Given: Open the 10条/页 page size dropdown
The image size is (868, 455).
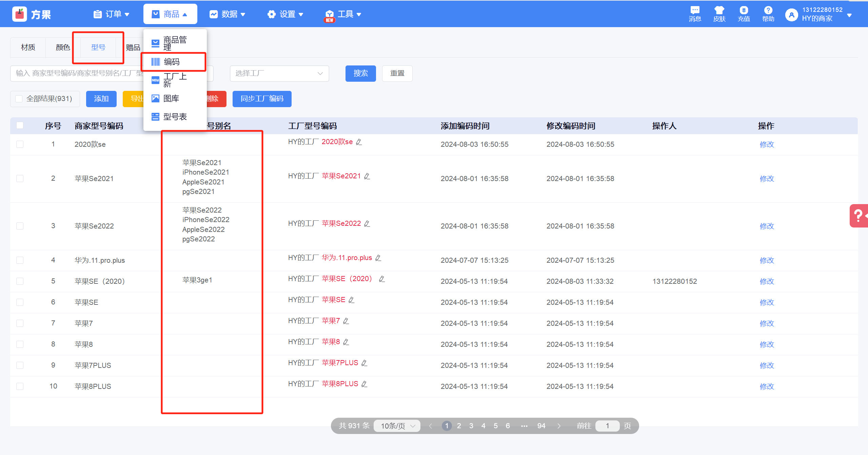Looking at the screenshot, I should pos(397,426).
